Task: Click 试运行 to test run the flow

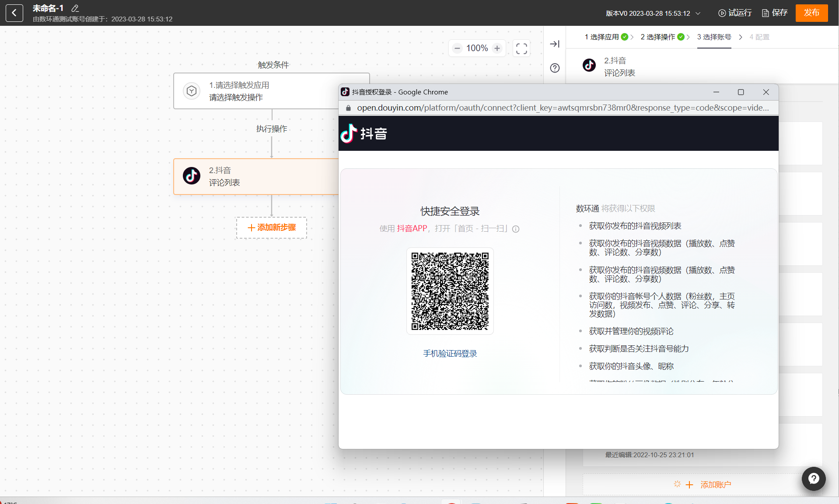Action: click(735, 13)
